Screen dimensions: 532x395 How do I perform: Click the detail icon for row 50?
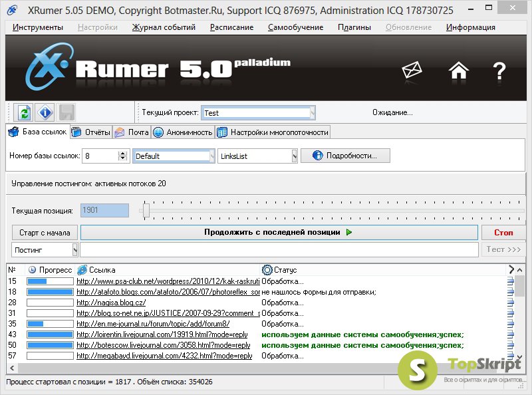point(510,345)
